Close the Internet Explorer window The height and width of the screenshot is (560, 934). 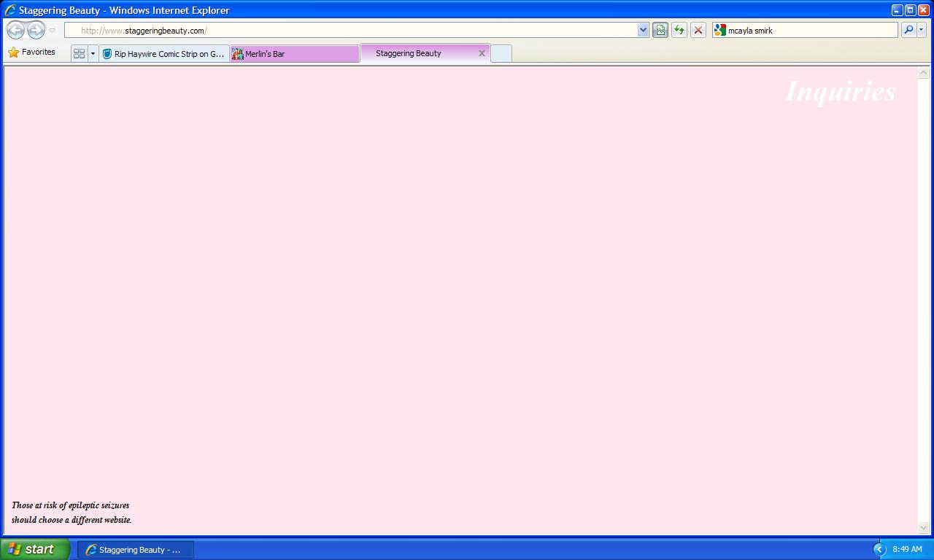pyautogui.click(x=923, y=10)
